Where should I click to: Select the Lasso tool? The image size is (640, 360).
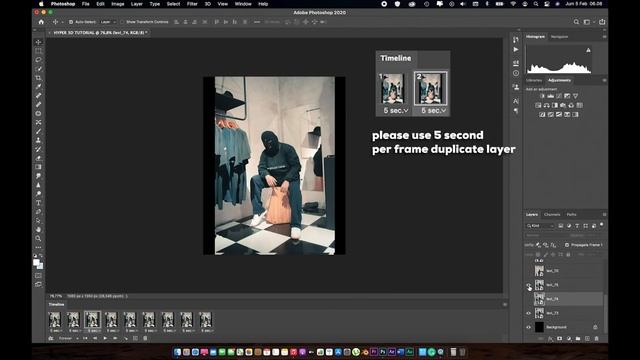pyautogui.click(x=38, y=60)
